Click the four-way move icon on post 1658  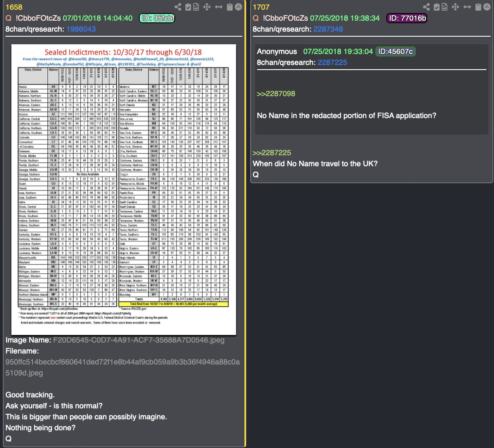[206, 7]
